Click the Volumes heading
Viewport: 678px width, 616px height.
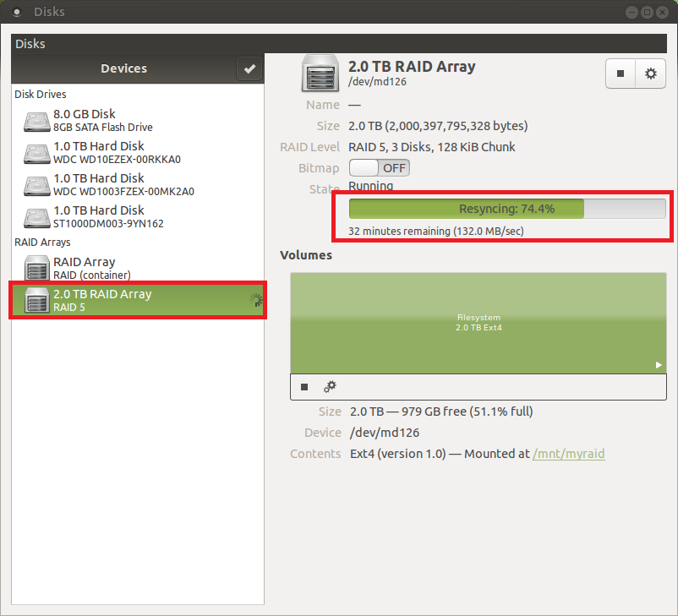[x=306, y=255]
